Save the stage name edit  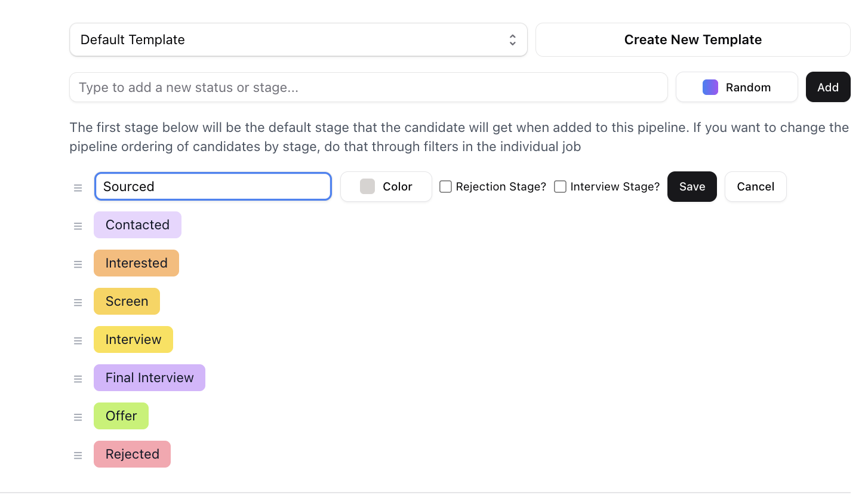point(692,187)
